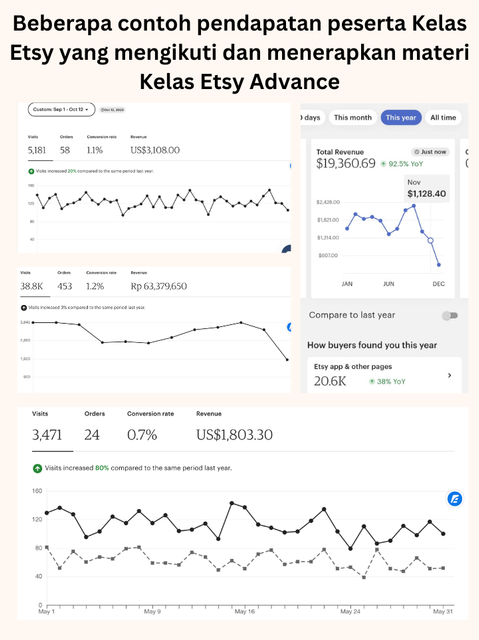This screenshot has height=640, width=479.
Task: Select the This month tab
Action: [353, 118]
